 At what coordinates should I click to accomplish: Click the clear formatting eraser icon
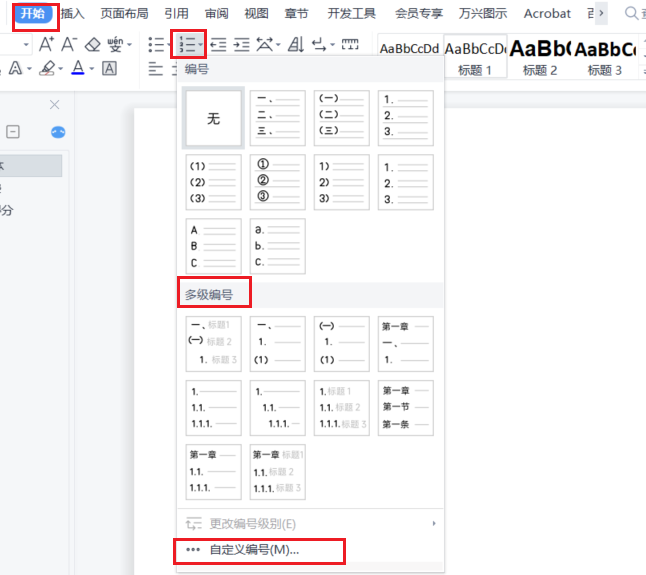pyautogui.click(x=93, y=44)
